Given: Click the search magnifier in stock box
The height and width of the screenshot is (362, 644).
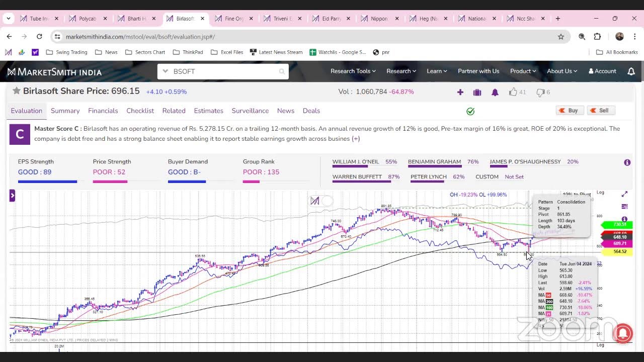Looking at the screenshot, I should click(282, 71).
